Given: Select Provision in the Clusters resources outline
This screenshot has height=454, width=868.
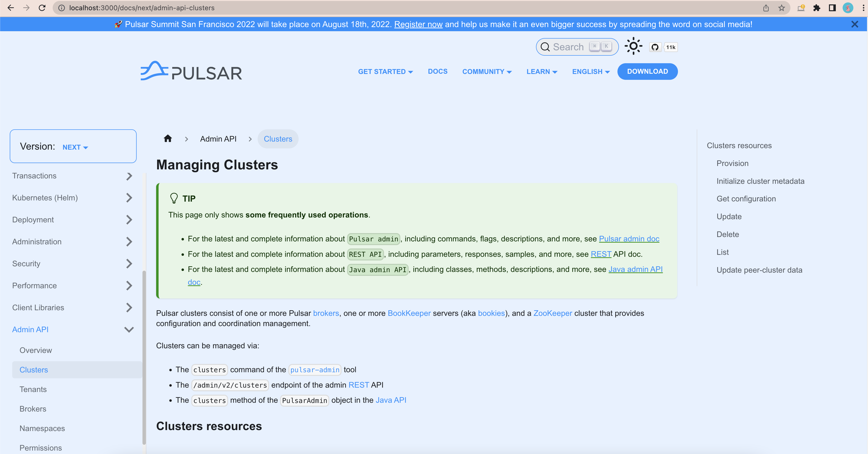Looking at the screenshot, I should (x=732, y=163).
